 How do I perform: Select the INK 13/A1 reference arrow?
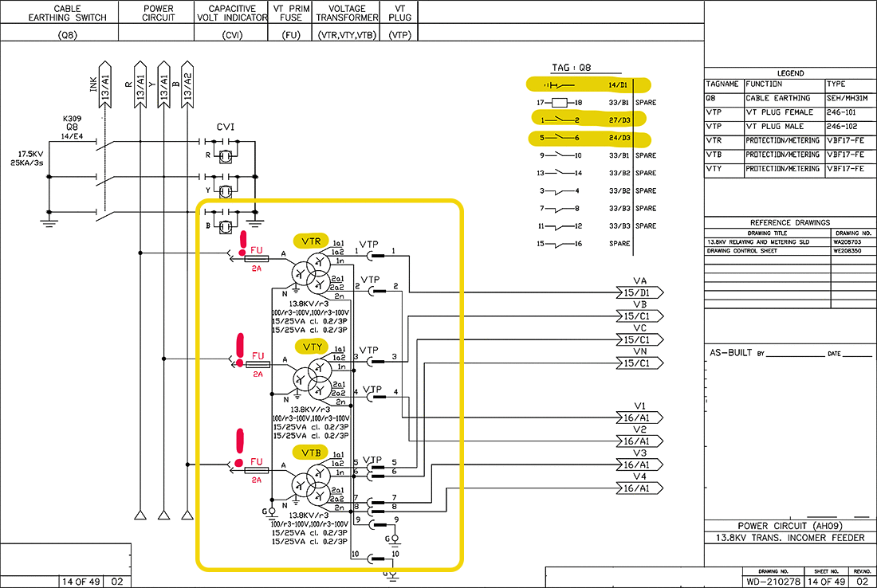pos(104,84)
